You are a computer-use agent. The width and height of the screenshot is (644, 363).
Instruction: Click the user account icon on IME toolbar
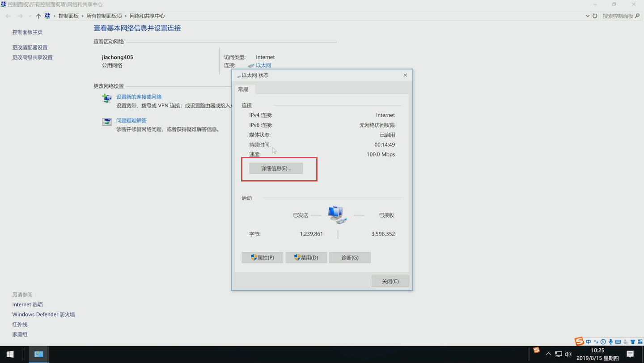pyautogui.click(x=625, y=342)
